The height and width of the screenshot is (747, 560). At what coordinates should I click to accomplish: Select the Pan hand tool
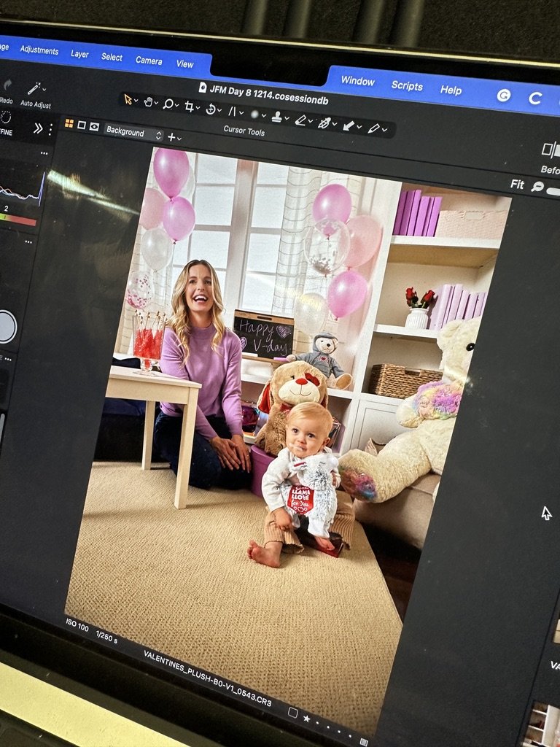coord(148,101)
